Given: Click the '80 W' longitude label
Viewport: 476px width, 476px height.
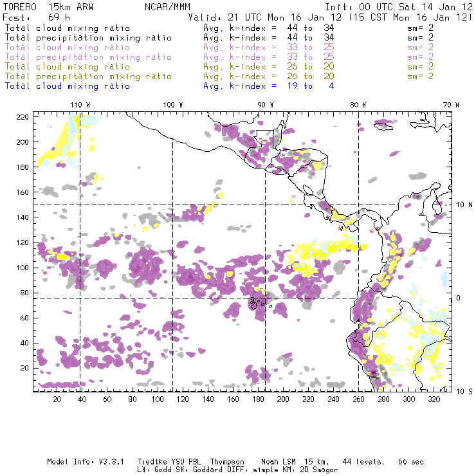Looking at the screenshot, I should 358,105.
